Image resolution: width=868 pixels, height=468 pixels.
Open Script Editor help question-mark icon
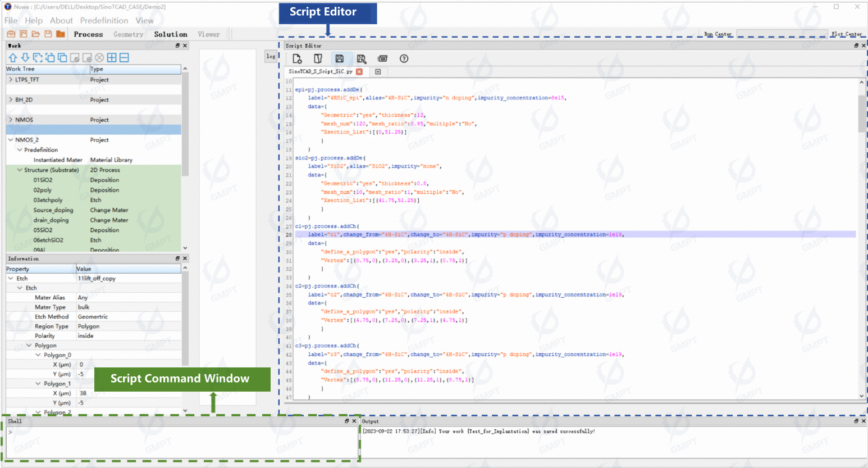[x=404, y=58]
